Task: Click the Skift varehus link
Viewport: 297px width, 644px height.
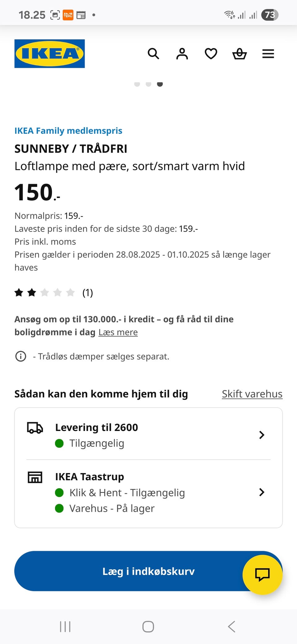Action: tap(252, 394)
